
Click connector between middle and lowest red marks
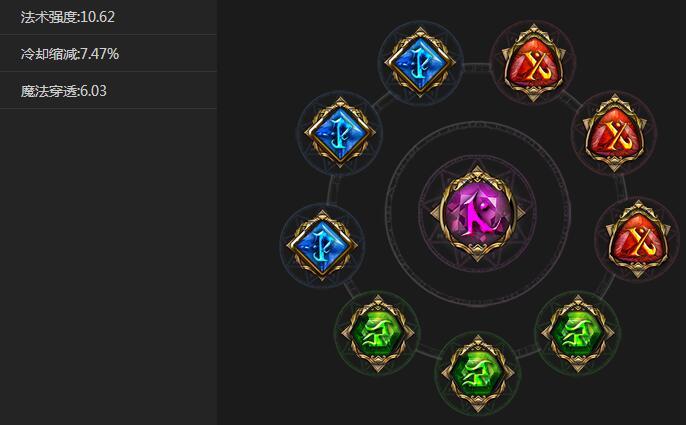[x=623, y=187]
